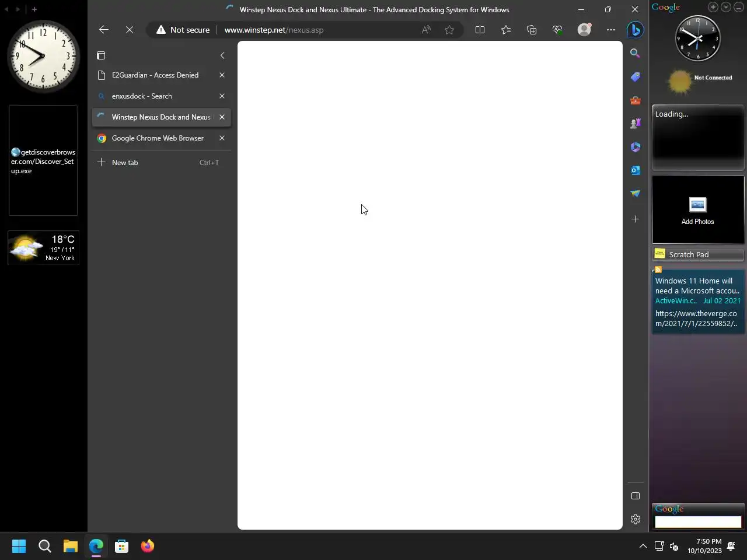Click the RSS feed icon

coord(658,269)
